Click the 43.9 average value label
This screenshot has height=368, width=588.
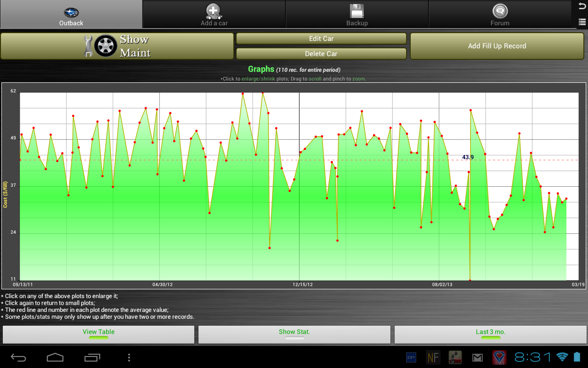[468, 157]
